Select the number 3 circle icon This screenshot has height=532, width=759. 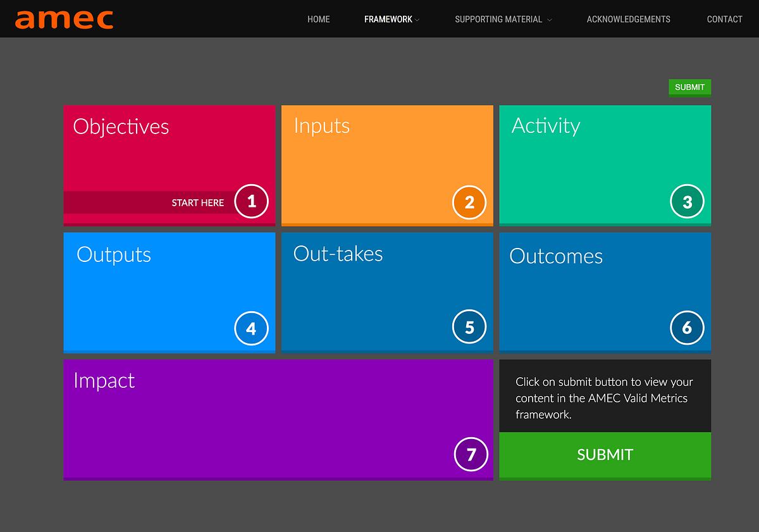pos(687,202)
